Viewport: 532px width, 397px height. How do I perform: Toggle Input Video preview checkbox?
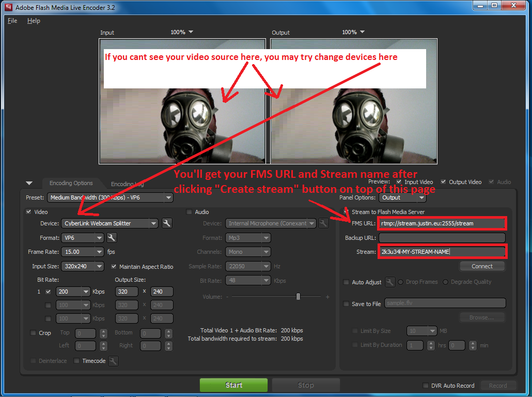(399, 181)
